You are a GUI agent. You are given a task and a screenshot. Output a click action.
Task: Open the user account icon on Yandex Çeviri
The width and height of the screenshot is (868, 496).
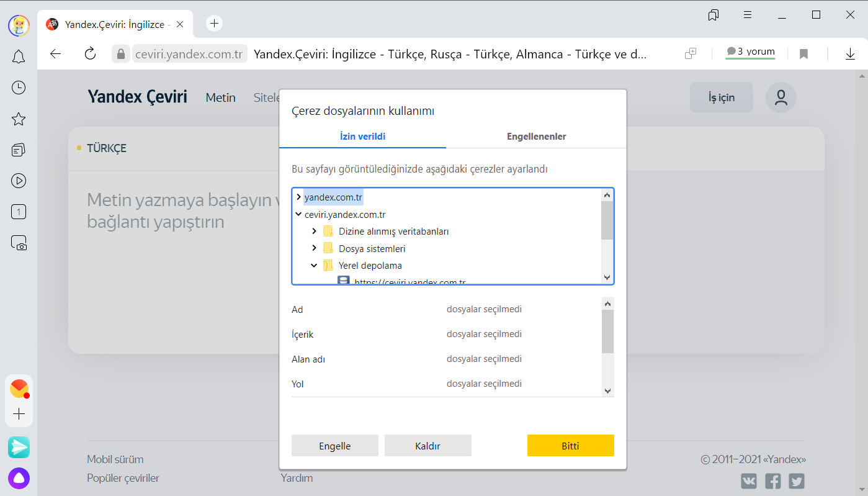(781, 97)
